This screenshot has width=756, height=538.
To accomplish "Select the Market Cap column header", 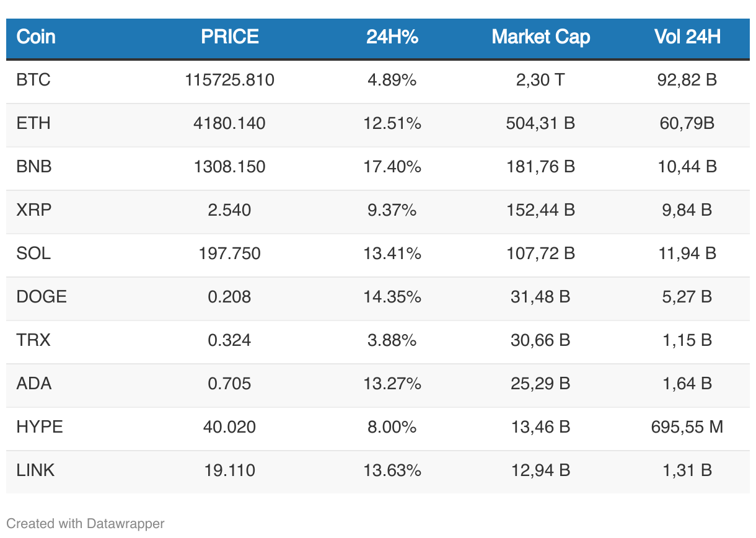I will coord(540,37).
